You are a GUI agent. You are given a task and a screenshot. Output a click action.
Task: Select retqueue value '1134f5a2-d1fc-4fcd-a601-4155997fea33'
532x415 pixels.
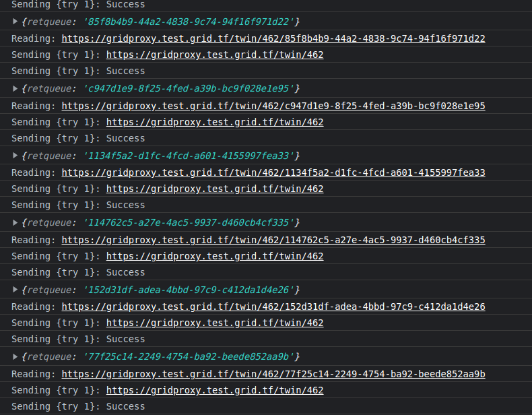pos(189,156)
